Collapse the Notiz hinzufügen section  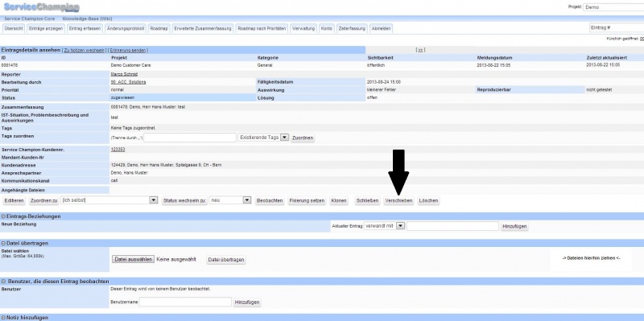point(4,318)
